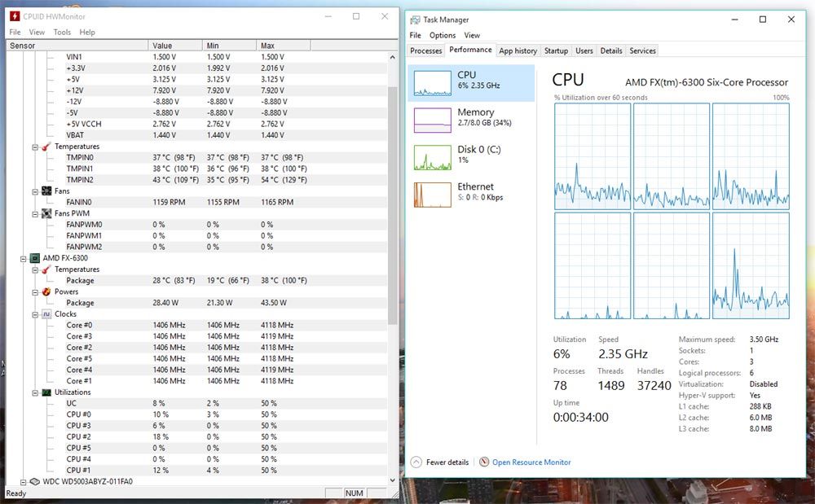Select the CPU mini graph thumbnail
The width and height of the screenshot is (815, 504).
[x=433, y=83]
